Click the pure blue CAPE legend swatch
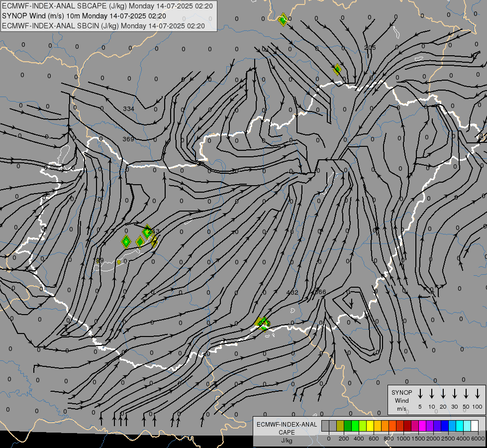The image size is (487, 448). pos(445,426)
